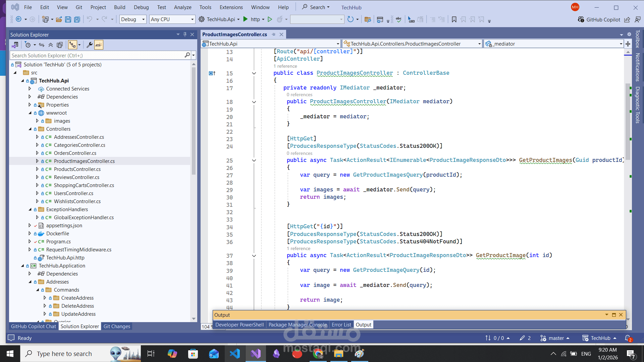This screenshot has width=644, height=362.
Task: Open Solution Explorer Properties wrench icon
Action: coord(90,45)
